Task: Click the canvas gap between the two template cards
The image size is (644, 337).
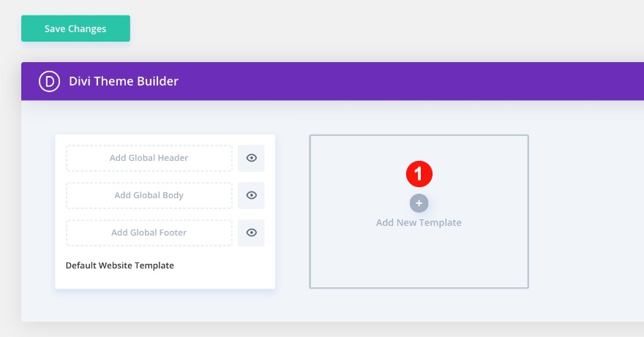Action: click(292, 212)
